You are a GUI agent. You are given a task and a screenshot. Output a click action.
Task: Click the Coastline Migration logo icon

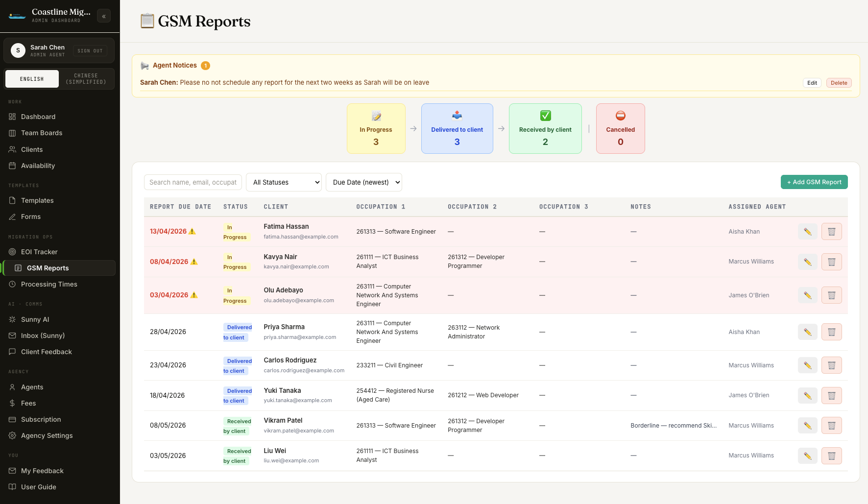[x=17, y=16]
